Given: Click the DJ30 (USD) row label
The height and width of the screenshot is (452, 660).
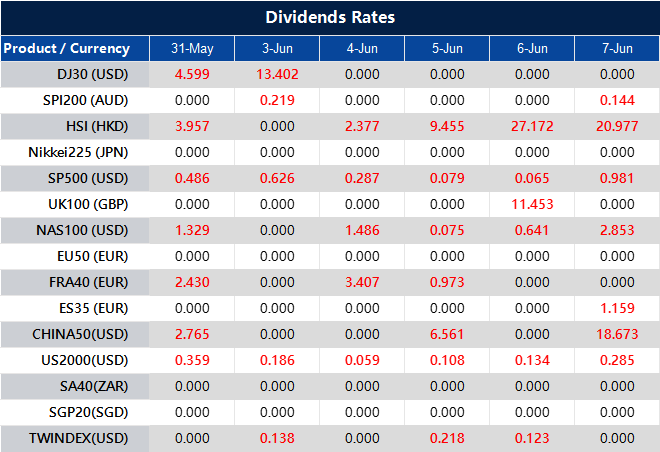Looking at the screenshot, I should [x=93, y=75].
